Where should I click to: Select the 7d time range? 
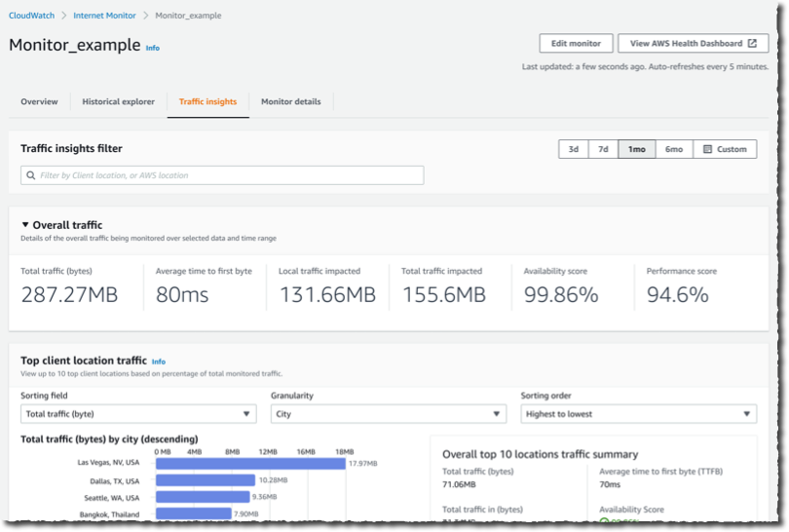(603, 149)
